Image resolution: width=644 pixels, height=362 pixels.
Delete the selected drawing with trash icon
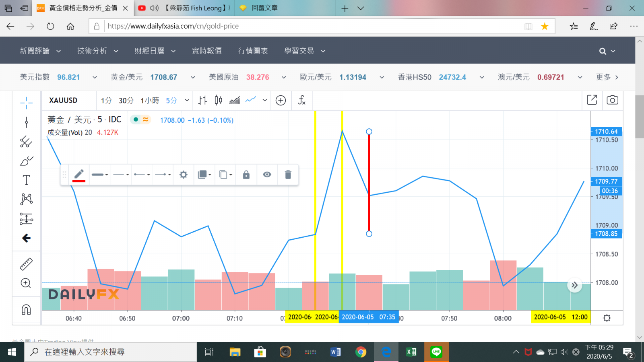pos(288,175)
